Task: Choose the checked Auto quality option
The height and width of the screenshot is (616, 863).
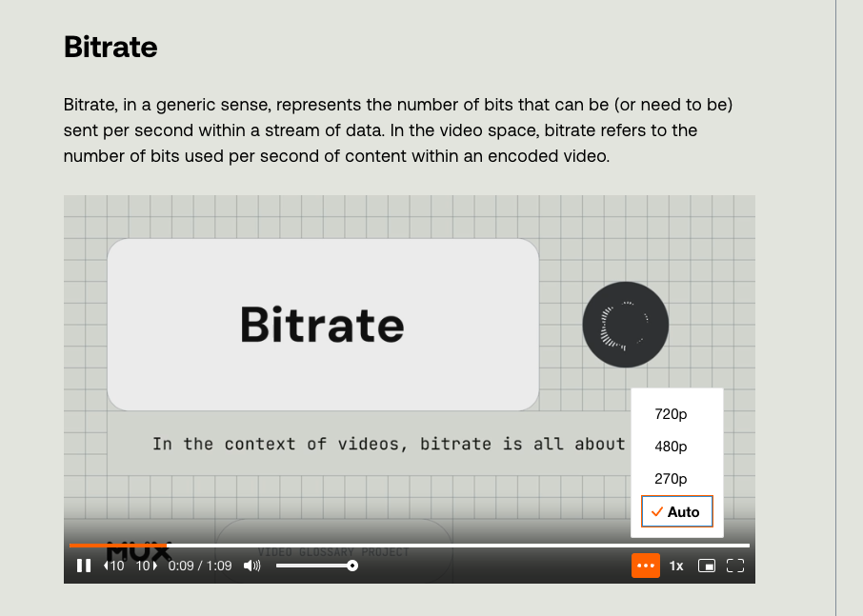Action: [676, 511]
